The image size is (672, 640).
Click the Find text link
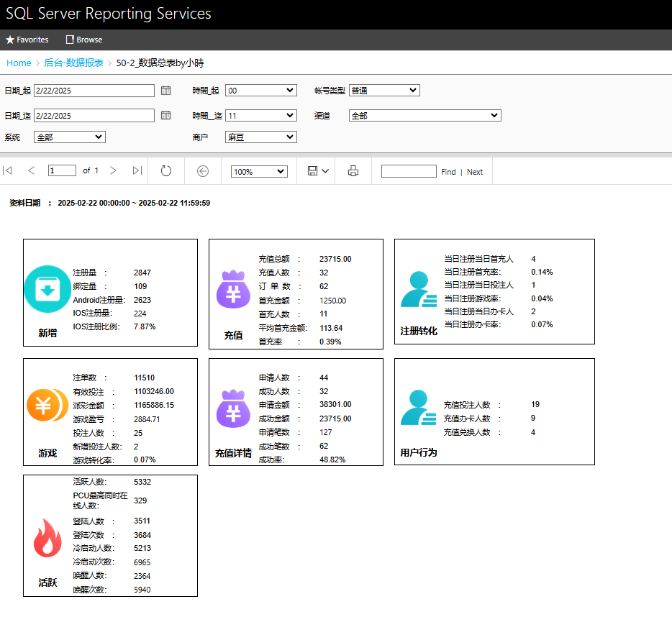(448, 172)
